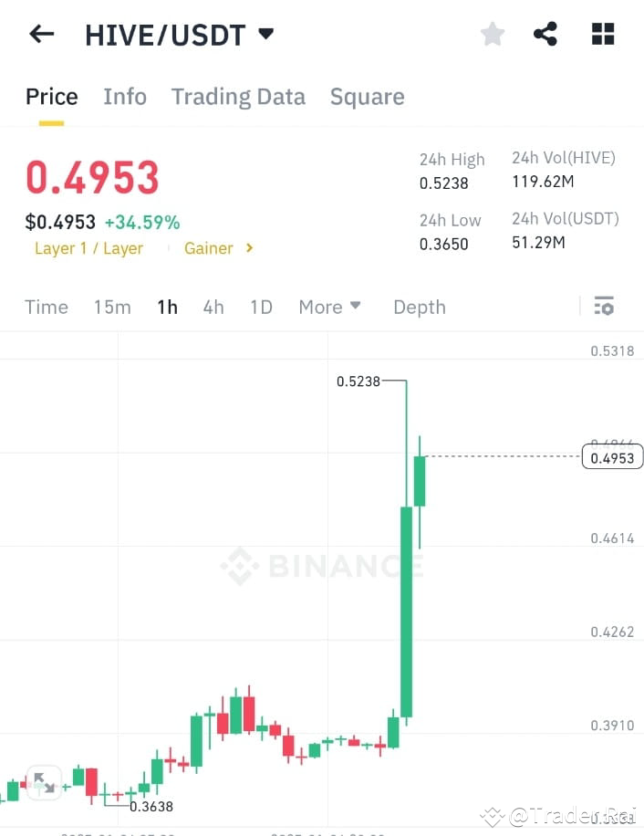Tap the fullscreen expand icon on the chart

tap(44, 783)
